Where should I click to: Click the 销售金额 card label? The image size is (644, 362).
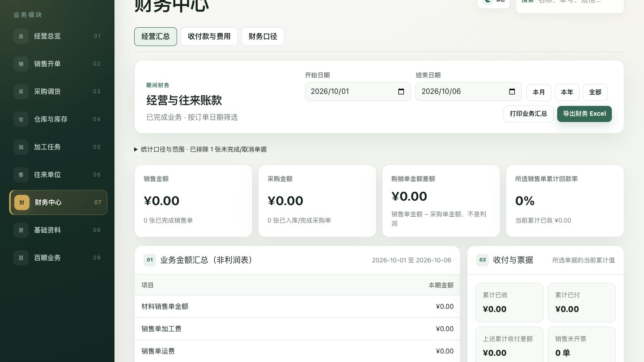point(156,179)
